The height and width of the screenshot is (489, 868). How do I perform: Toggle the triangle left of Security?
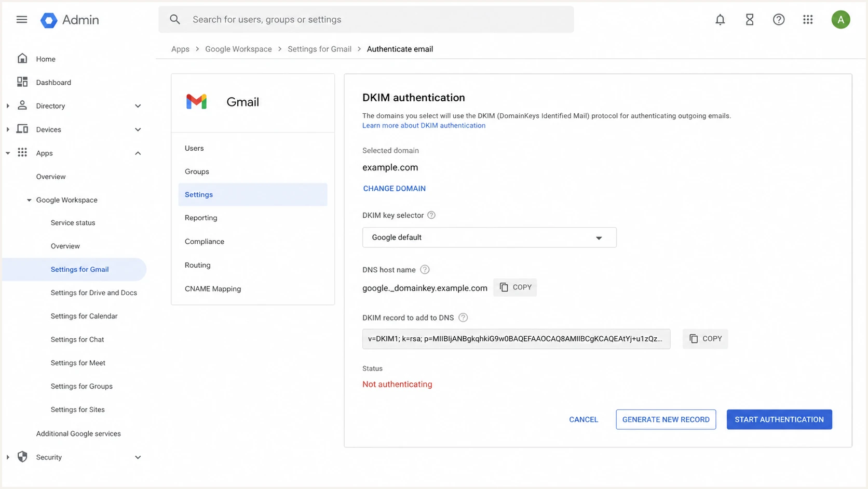coord(8,457)
